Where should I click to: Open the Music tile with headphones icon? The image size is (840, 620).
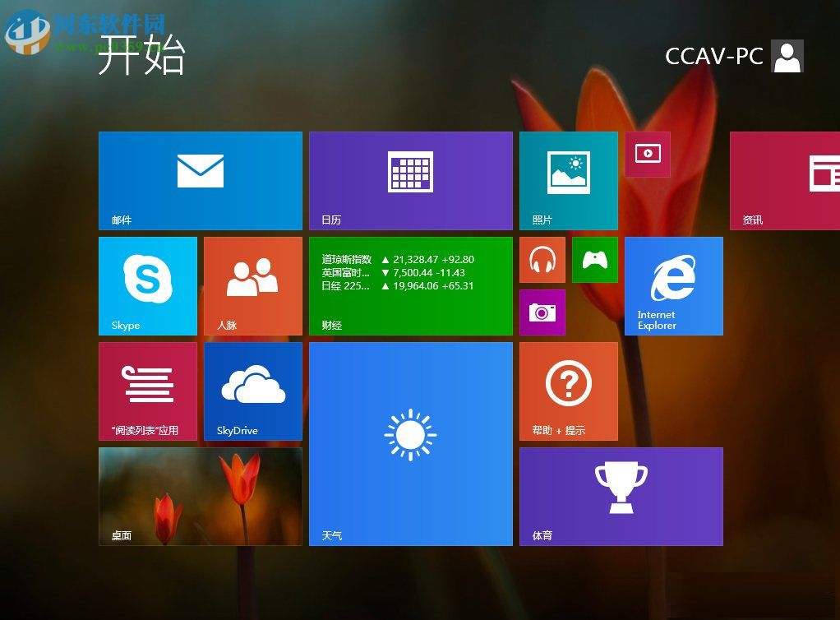[542, 259]
